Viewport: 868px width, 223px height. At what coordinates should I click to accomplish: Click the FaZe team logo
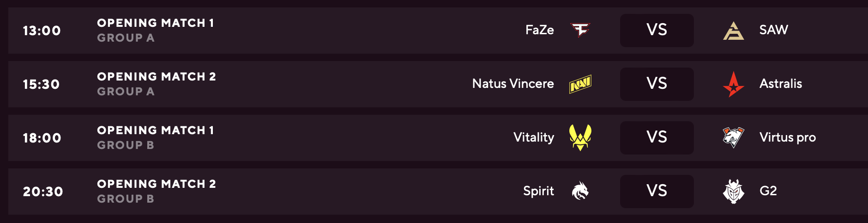point(580,30)
